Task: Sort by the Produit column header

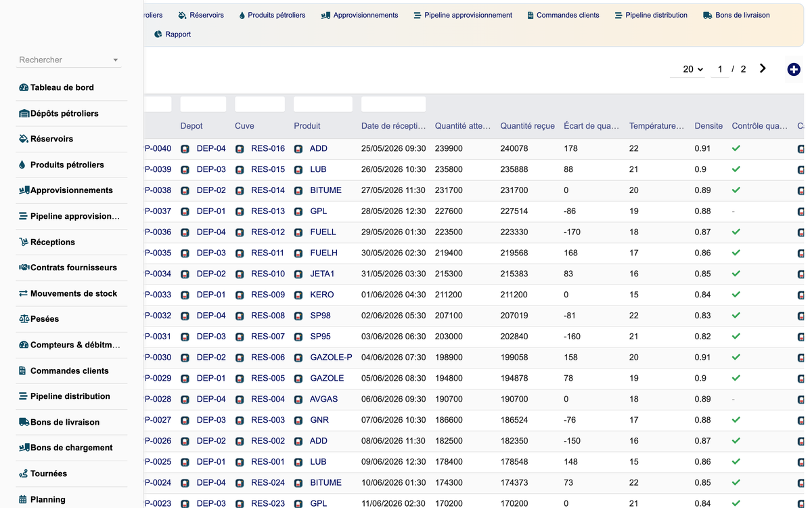Action: click(x=307, y=126)
